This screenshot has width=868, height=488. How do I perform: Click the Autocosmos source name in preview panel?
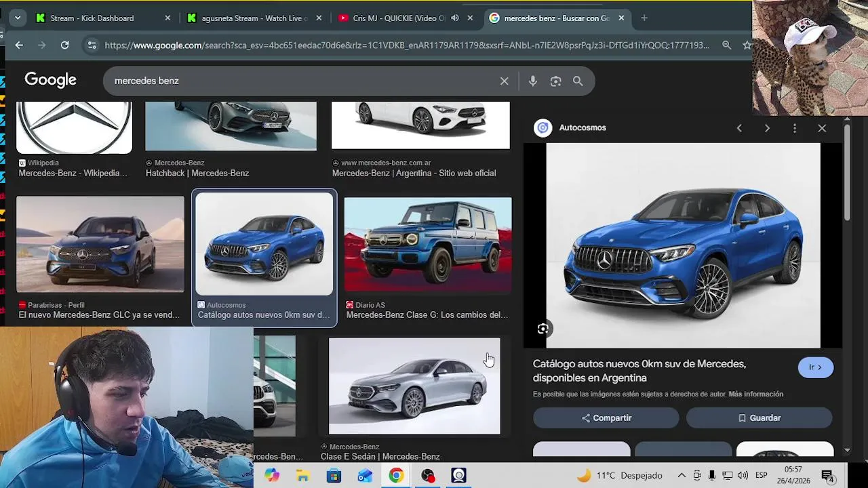click(583, 127)
